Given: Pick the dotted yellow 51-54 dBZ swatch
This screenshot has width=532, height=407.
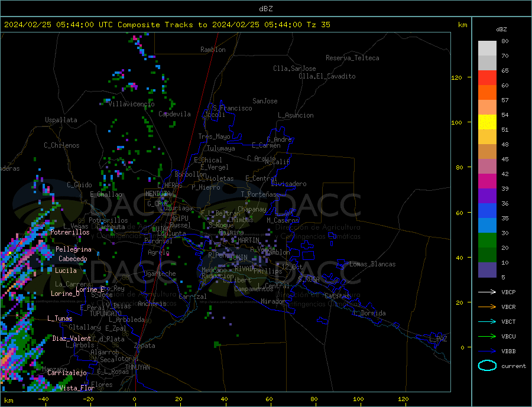Looking at the screenshot, I should [487, 122].
